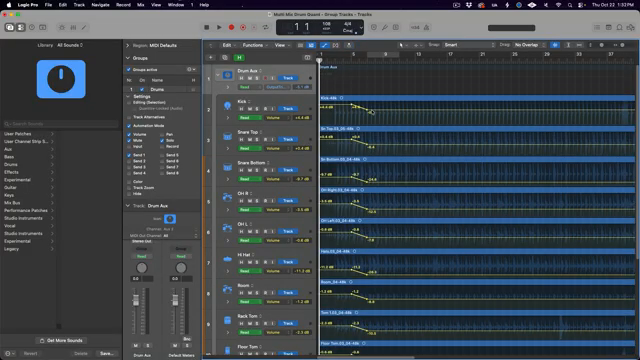Viewport: 640px width, 360px height.
Task: Open Quick Help in control bar
Action: [32, 27]
